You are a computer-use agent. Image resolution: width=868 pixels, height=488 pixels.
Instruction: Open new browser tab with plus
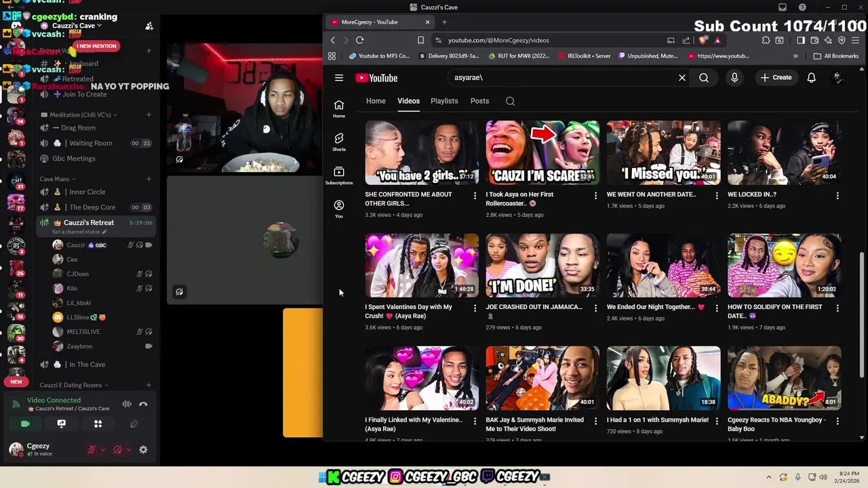tap(444, 22)
